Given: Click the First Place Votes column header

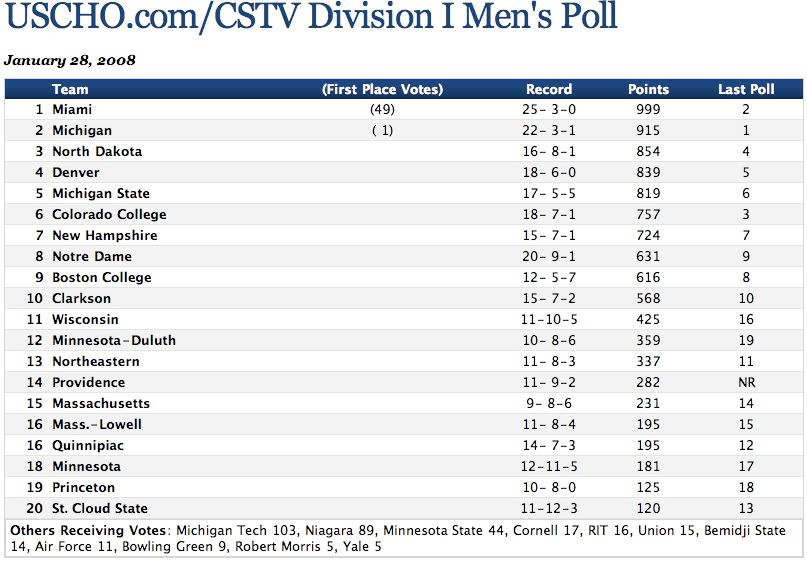Looking at the screenshot, I should tap(382, 89).
